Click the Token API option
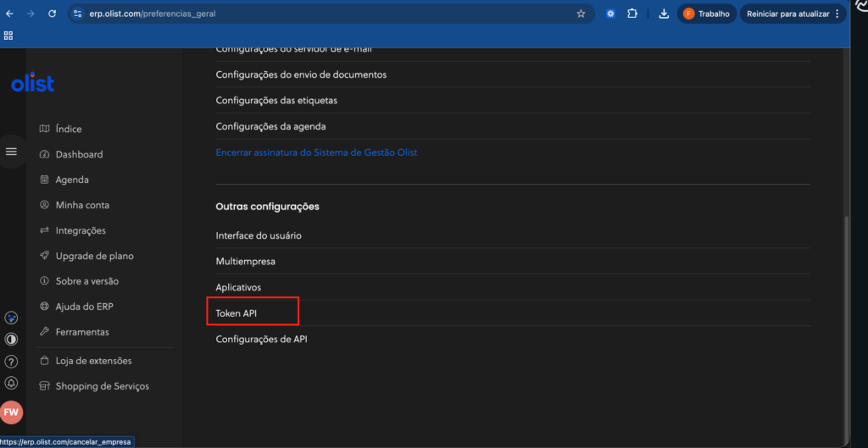 coord(236,313)
